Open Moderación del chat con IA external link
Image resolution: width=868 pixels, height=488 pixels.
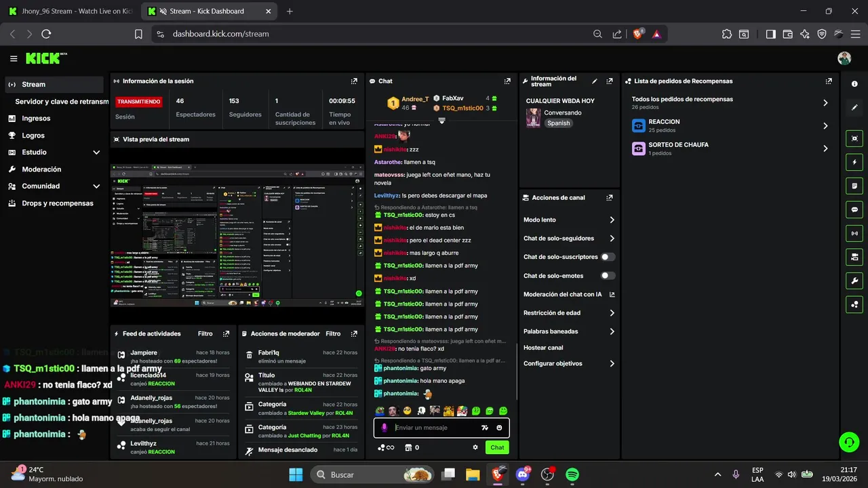pos(612,295)
